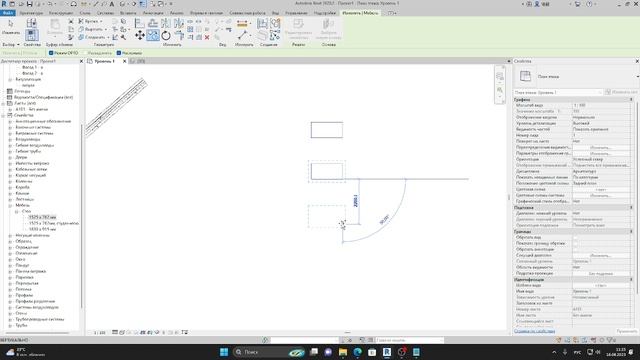Image resolution: width=640 pixels, height=360 pixels.
Task: Switch to the 'Архитектура' ribbon tab
Action: tap(31, 13)
